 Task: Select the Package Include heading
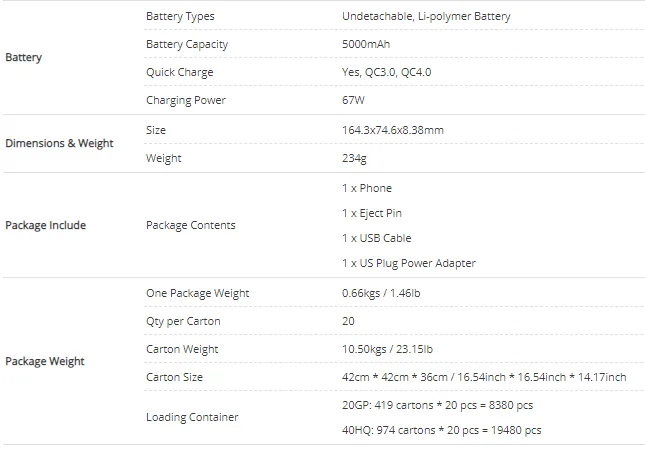[46, 225]
